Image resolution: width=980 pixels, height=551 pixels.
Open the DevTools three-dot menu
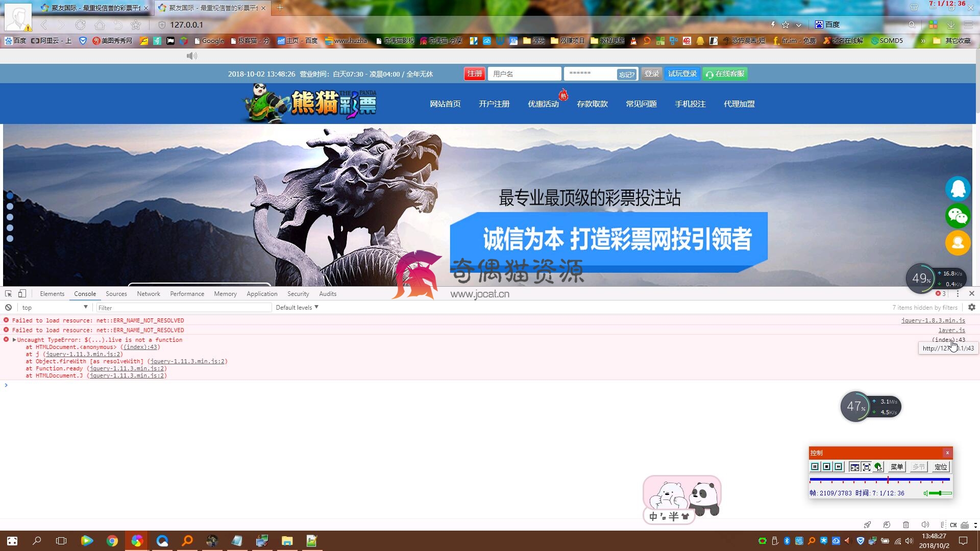pos(958,293)
